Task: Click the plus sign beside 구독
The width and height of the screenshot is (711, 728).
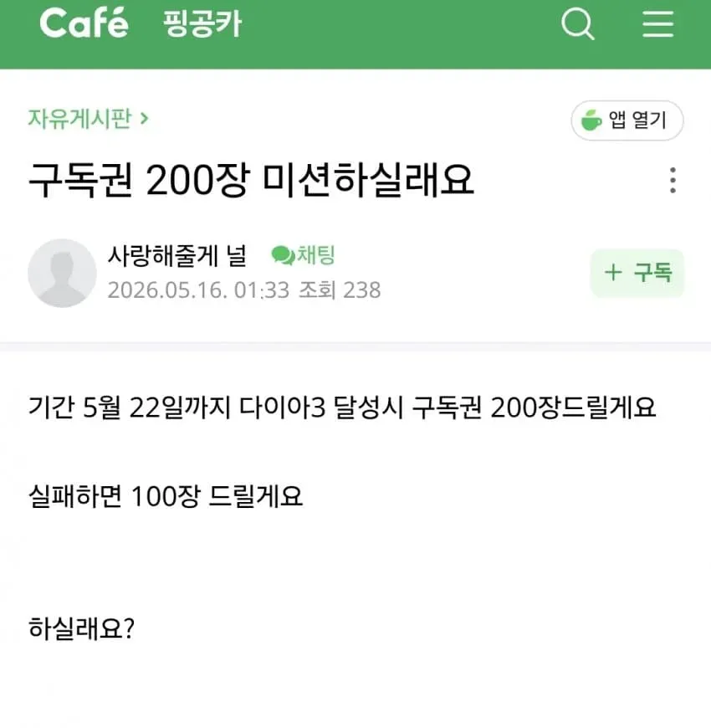Action: (x=613, y=272)
